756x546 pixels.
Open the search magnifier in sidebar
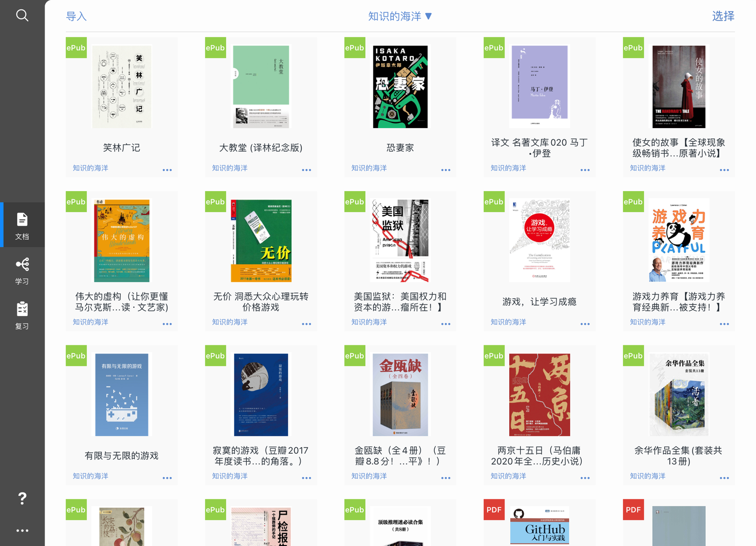22,15
